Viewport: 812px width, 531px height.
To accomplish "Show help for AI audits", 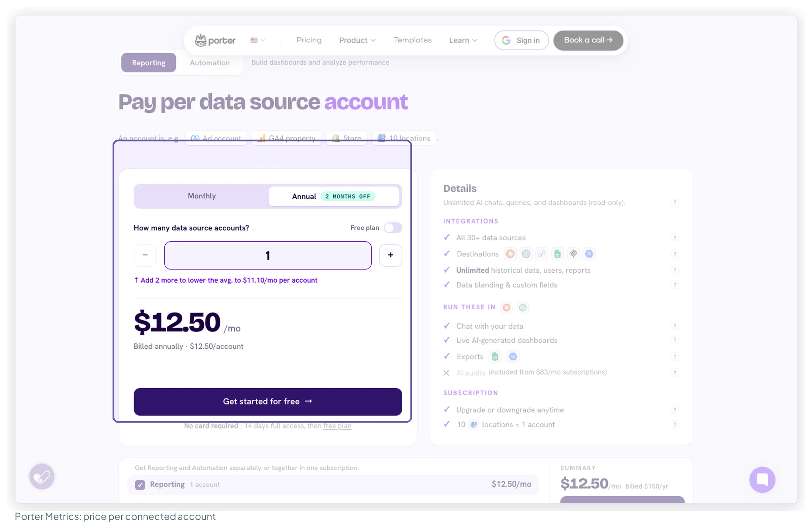I will [x=675, y=373].
